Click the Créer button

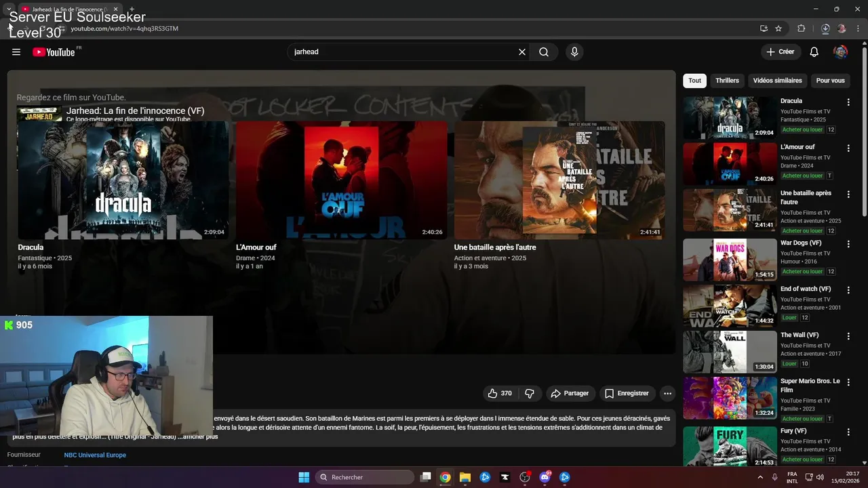pyautogui.click(x=781, y=52)
